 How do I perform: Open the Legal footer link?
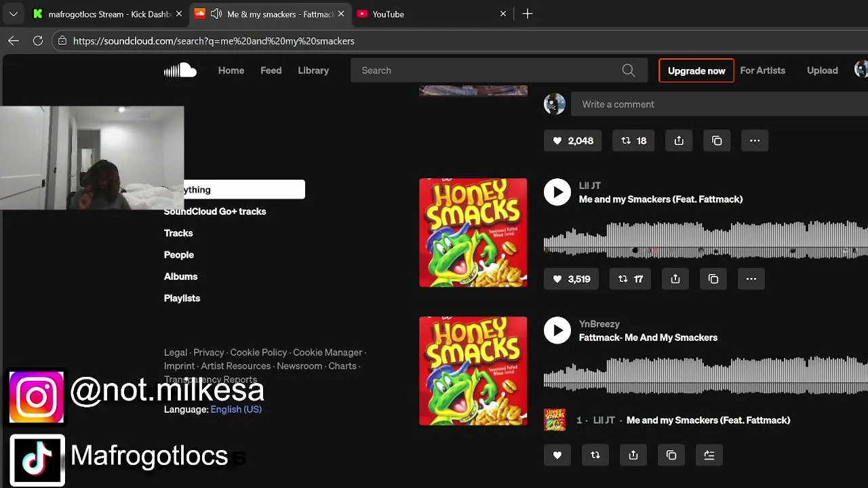click(176, 352)
